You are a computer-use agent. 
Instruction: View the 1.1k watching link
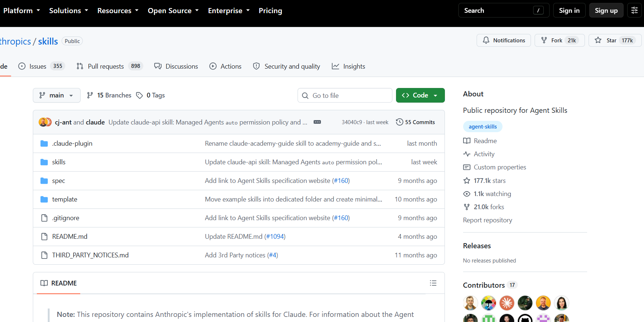click(487, 194)
